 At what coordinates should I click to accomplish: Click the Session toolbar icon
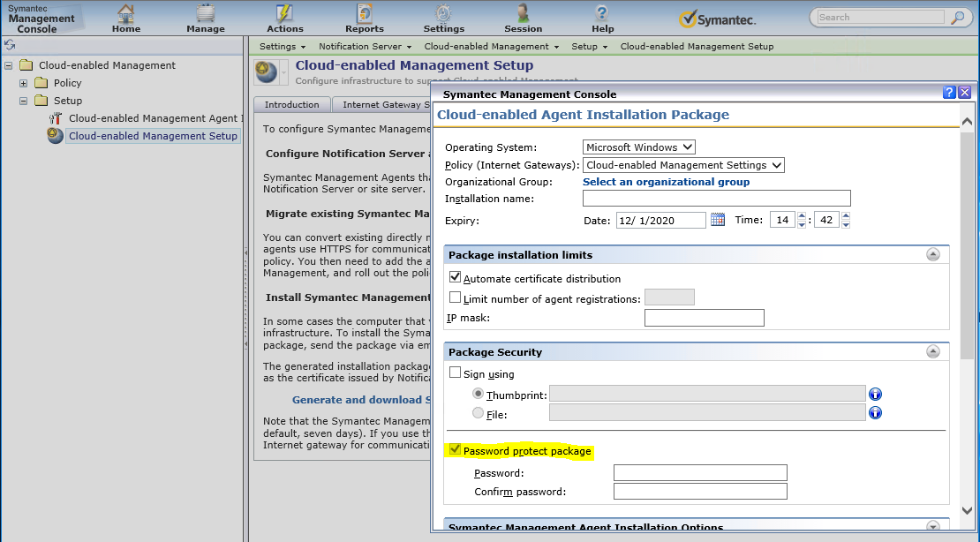pyautogui.click(x=524, y=16)
